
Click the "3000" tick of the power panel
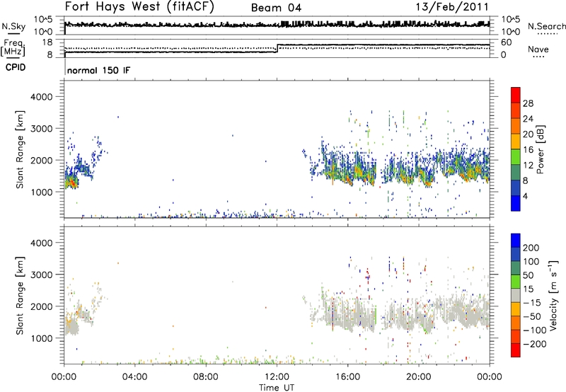(x=41, y=129)
